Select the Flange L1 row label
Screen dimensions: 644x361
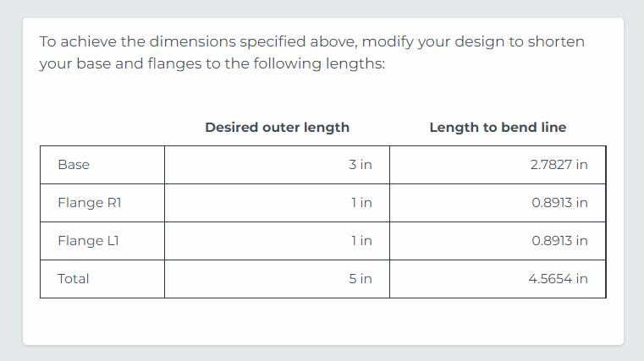[x=81, y=241]
